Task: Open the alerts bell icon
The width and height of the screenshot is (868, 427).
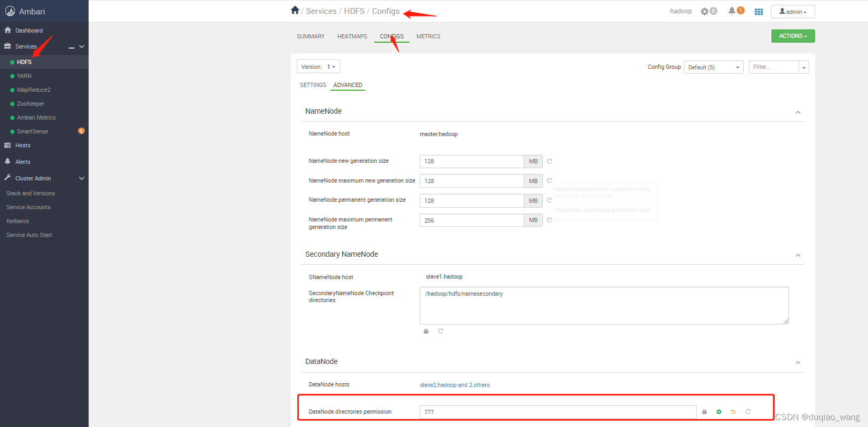Action: coord(732,11)
